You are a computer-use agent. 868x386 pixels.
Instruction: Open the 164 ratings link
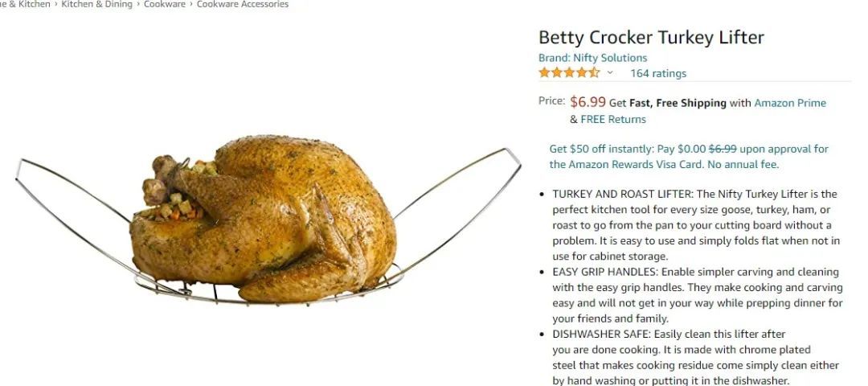pyautogui.click(x=657, y=73)
